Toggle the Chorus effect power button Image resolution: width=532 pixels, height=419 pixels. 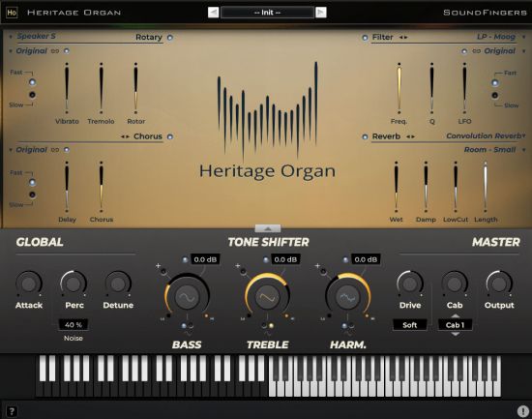170,136
